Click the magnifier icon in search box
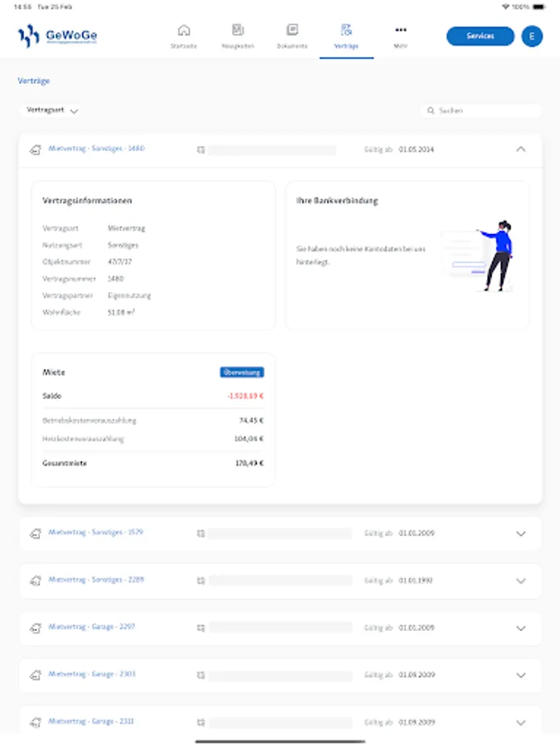The width and height of the screenshot is (560, 747). pyautogui.click(x=431, y=110)
